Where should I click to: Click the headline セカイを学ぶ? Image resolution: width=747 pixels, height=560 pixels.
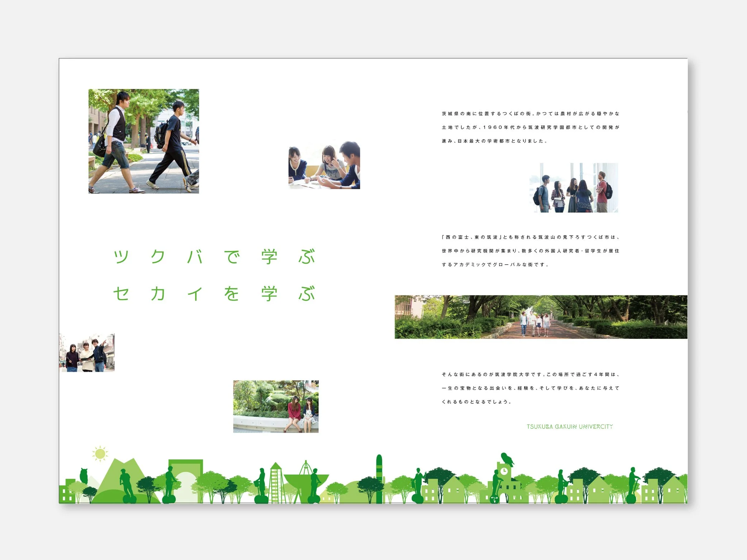point(214,294)
